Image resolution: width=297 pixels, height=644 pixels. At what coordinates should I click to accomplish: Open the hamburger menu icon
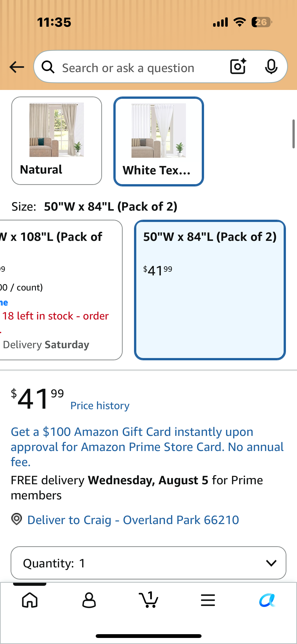(x=208, y=600)
